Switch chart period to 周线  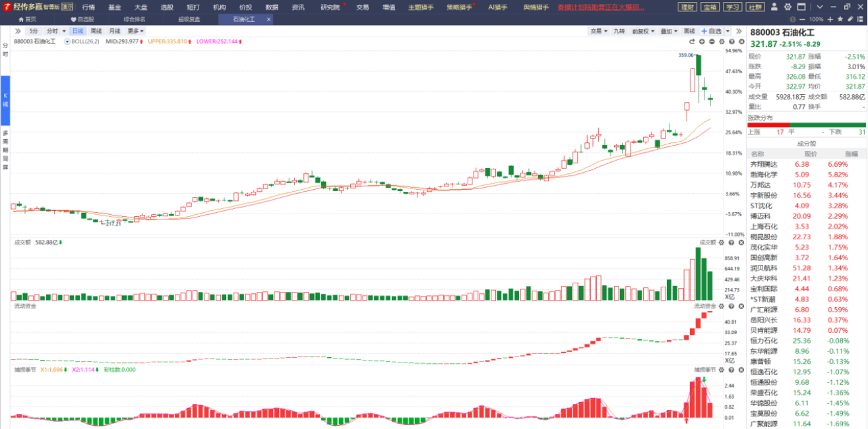(x=96, y=31)
